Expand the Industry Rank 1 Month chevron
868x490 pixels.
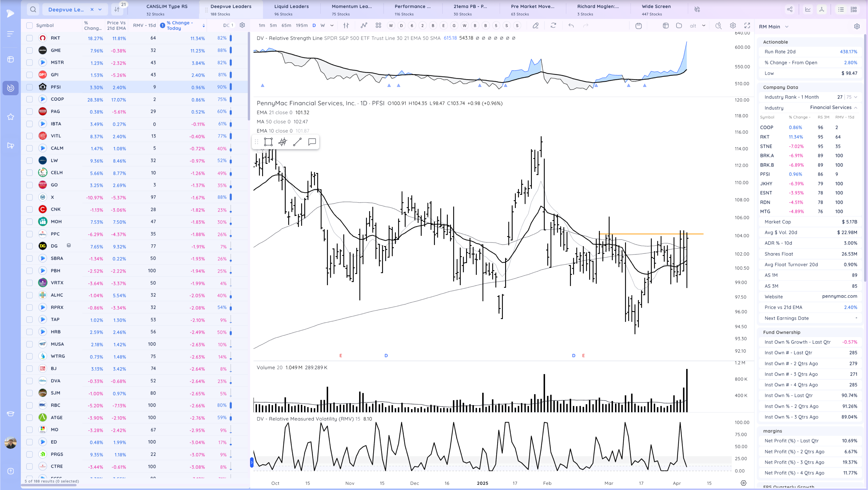[856, 97]
